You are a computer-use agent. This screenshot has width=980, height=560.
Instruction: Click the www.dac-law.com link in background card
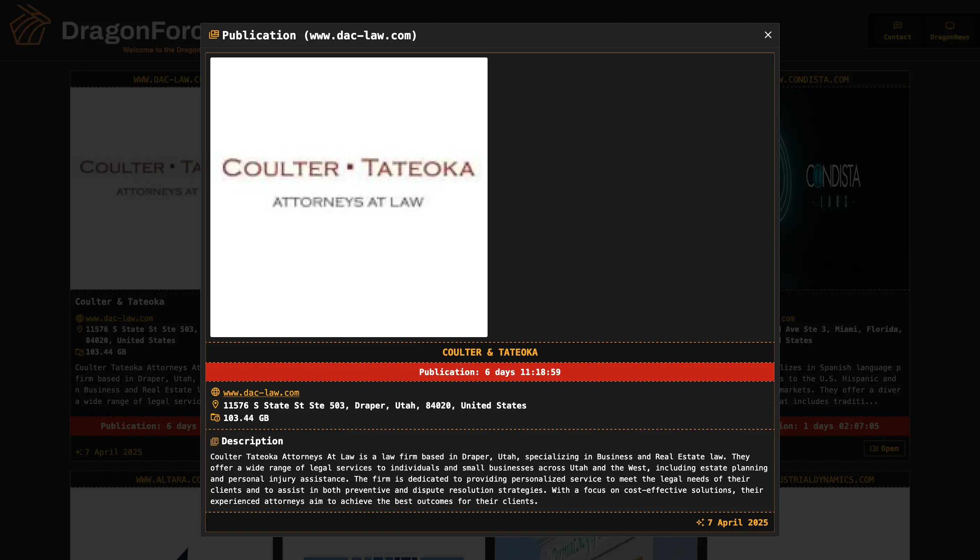click(x=119, y=318)
